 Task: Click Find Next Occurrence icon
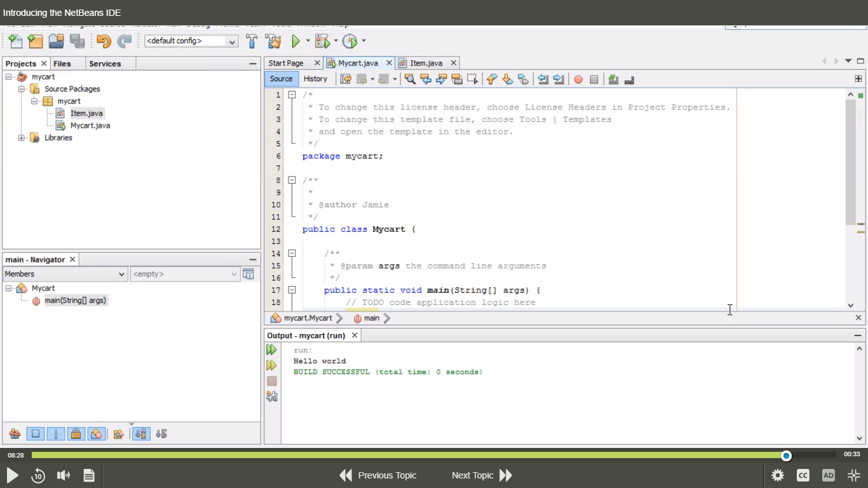(x=441, y=79)
